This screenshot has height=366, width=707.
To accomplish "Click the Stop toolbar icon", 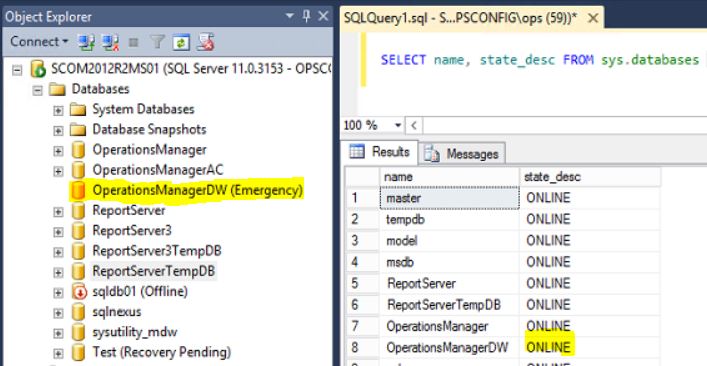I will pyautogui.click(x=133, y=43).
